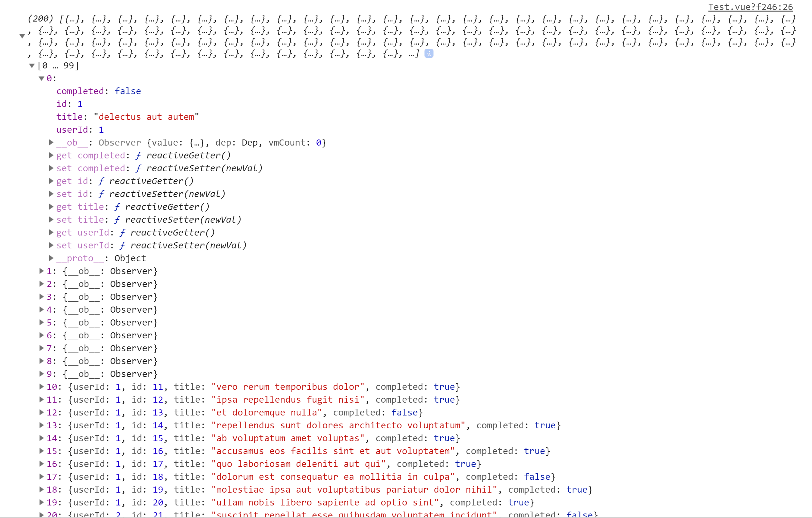Expand array item 9 Observer
This screenshot has height=518, width=812.
[41, 373]
